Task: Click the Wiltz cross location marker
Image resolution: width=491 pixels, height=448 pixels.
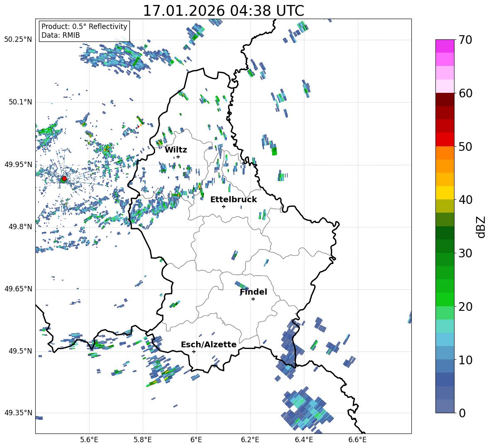Action: point(178,157)
